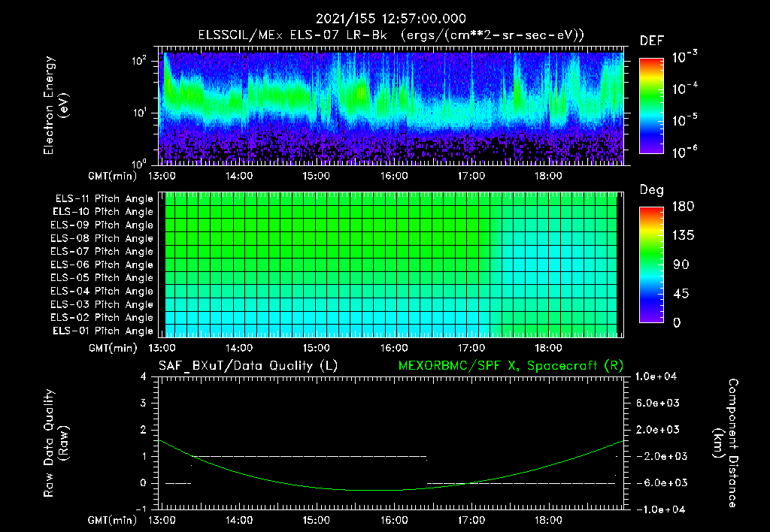The image size is (770, 532).
Task: Click GMT(min) label under the top spectrogram
Action: [x=114, y=177]
